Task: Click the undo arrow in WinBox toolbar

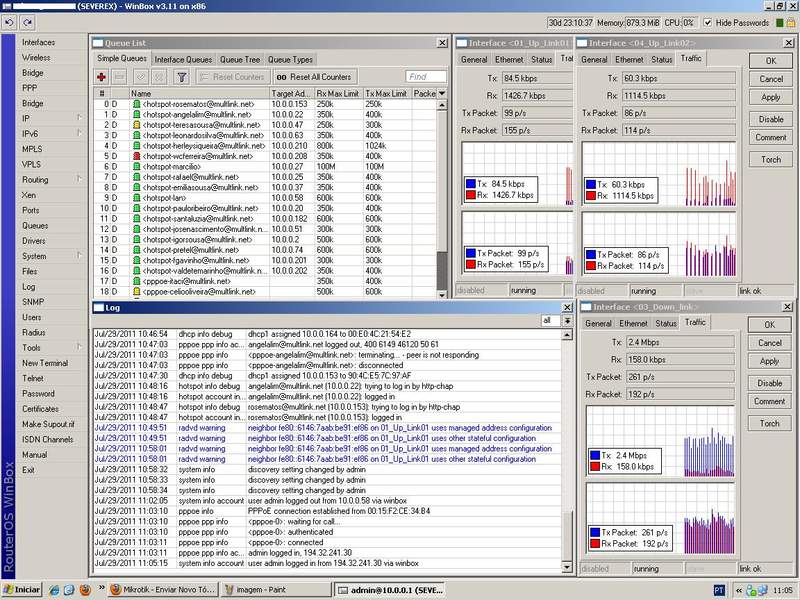Action: coord(10,22)
